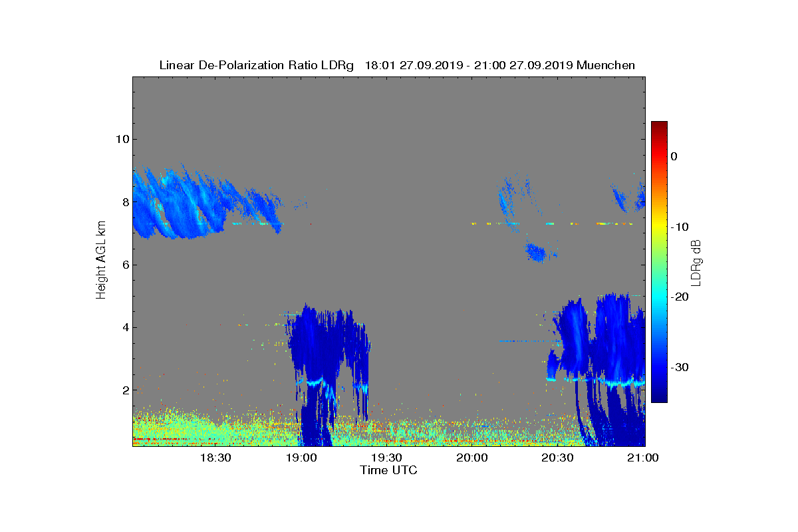Click the height tick label 2

coord(125,390)
